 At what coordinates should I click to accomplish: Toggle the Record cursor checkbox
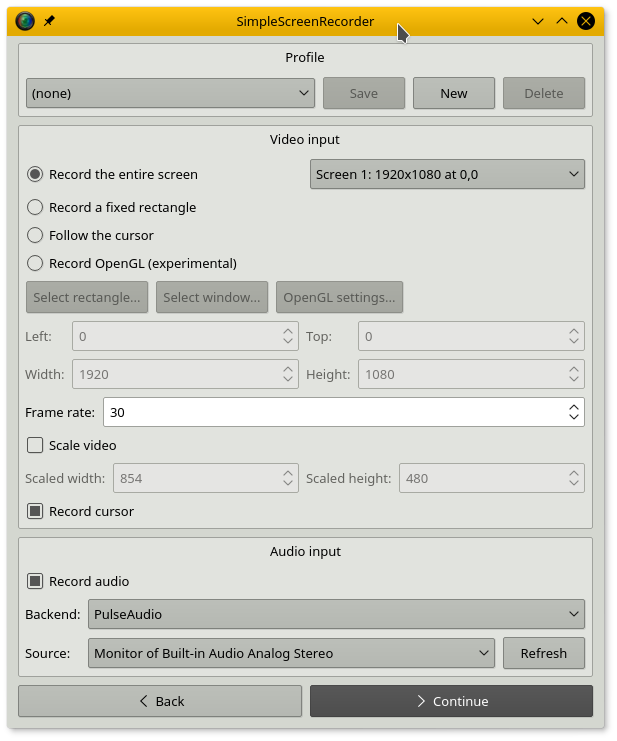point(35,512)
